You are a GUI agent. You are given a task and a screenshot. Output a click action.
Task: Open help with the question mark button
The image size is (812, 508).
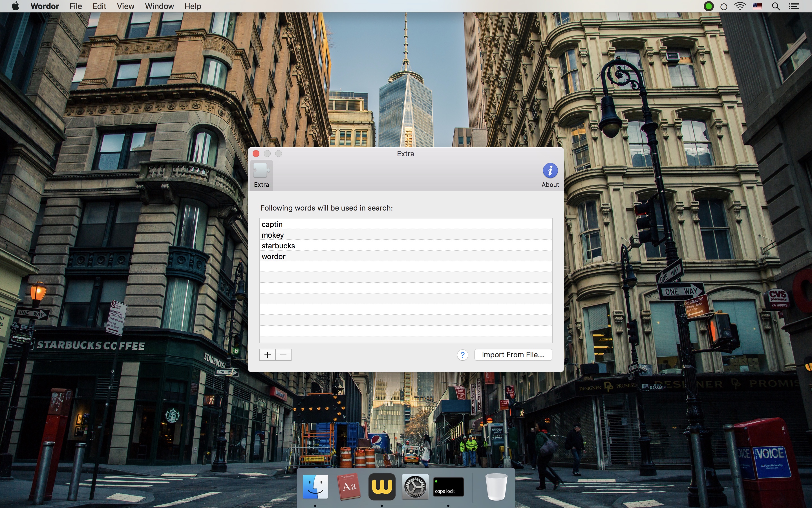(x=462, y=355)
